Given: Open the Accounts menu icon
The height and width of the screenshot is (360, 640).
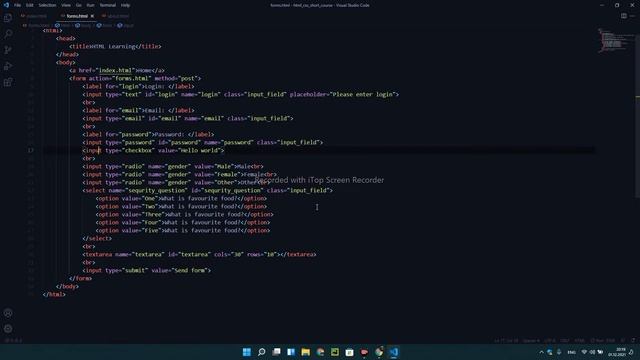Looking at the screenshot, I should click(8, 313).
